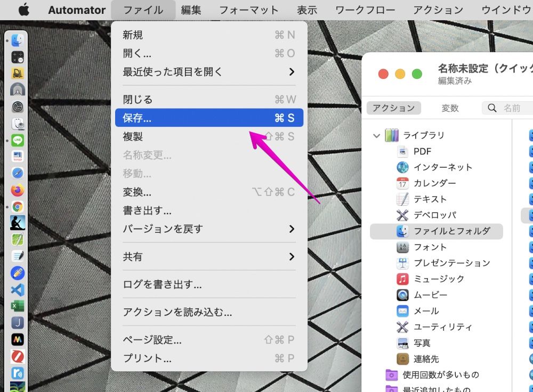Choose プリント… from the File menu
This screenshot has width=533, height=392.
tap(209, 358)
